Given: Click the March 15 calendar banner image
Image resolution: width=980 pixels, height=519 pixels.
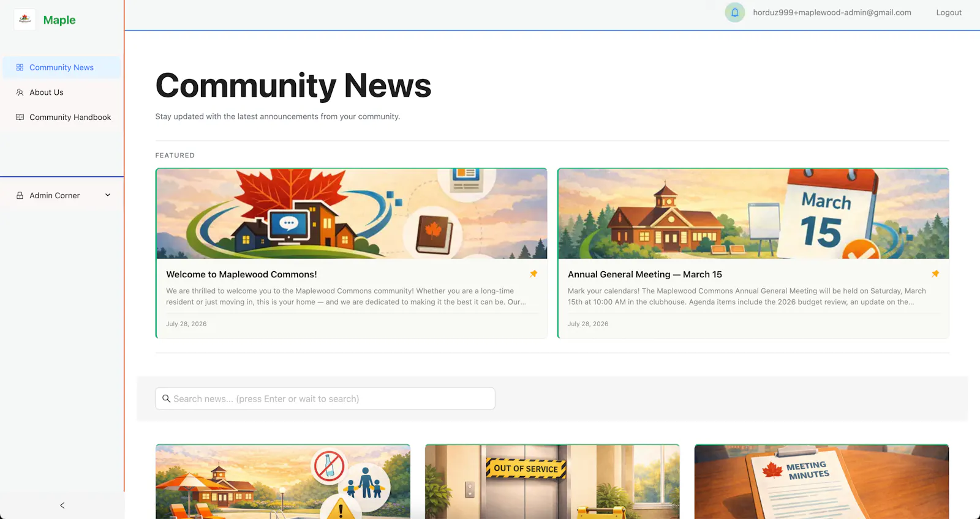Looking at the screenshot, I should coord(753,214).
